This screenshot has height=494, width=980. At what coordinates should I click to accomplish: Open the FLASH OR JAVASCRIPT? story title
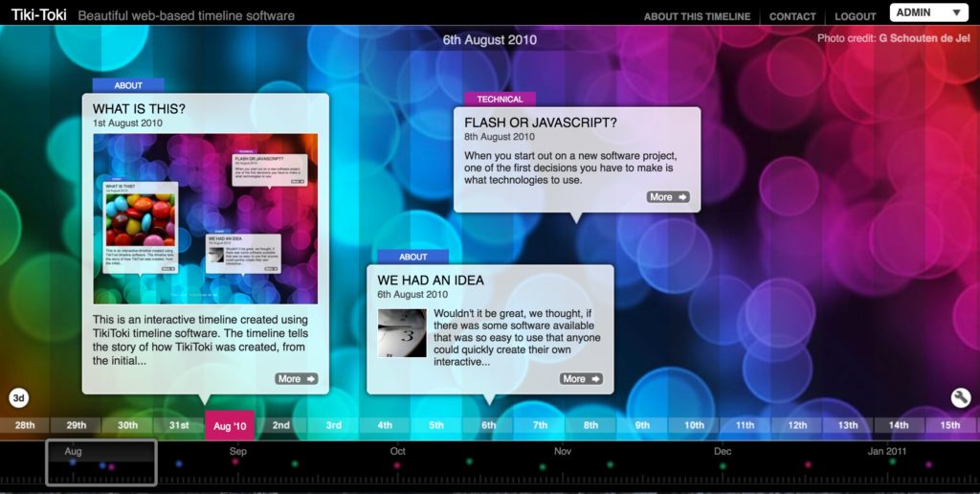coord(541,123)
